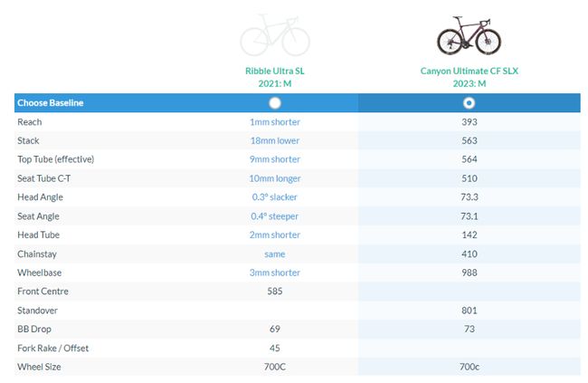Click the Choose Baseline header label

click(x=51, y=103)
